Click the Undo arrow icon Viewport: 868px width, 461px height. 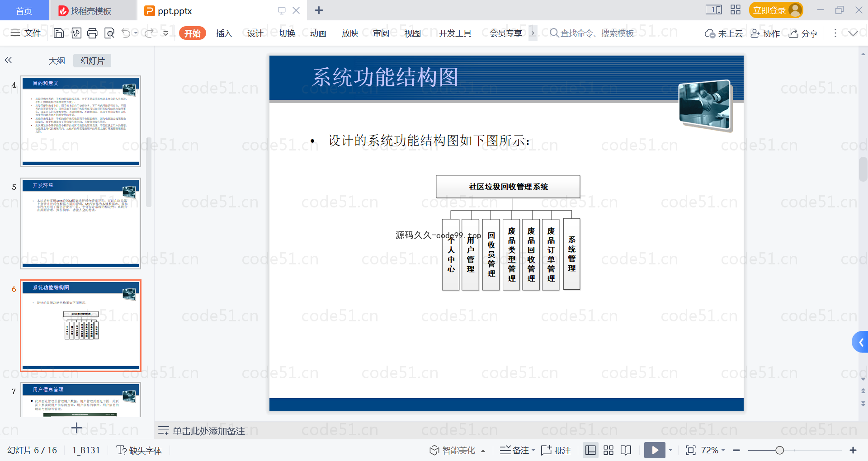126,33
